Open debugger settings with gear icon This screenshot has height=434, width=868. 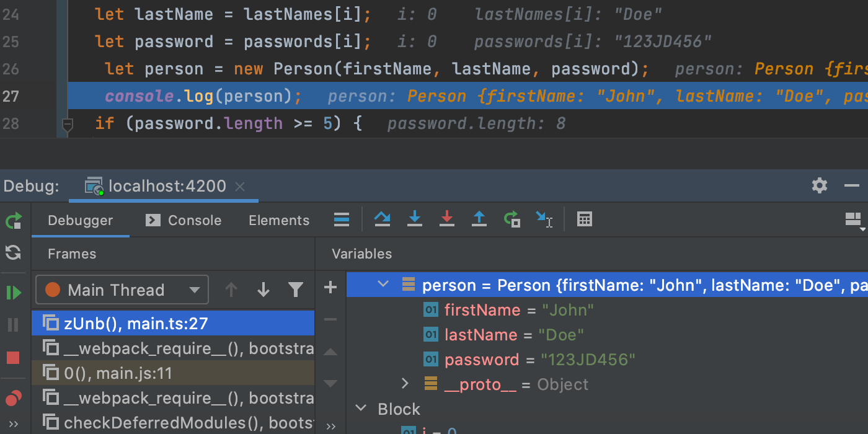pyautogui.click(x=819, y=185)
